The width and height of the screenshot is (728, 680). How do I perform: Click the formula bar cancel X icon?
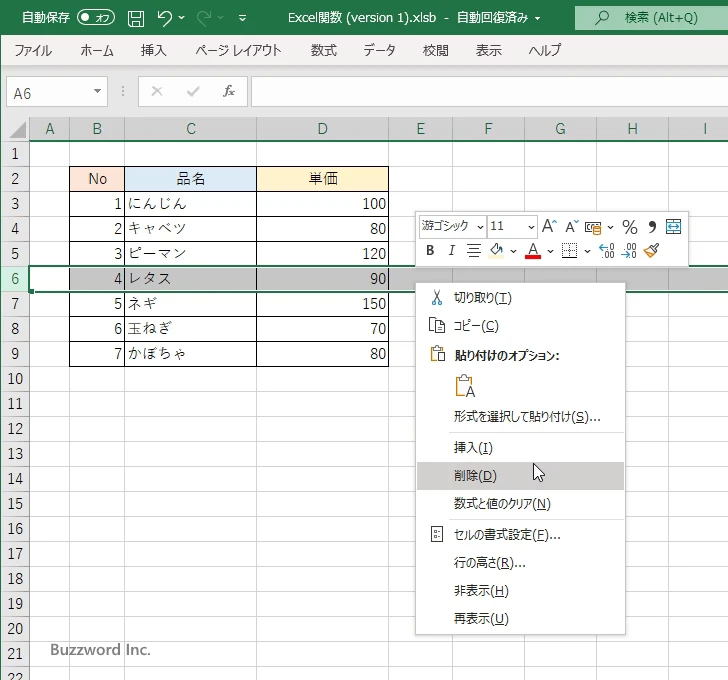(157, 91)
